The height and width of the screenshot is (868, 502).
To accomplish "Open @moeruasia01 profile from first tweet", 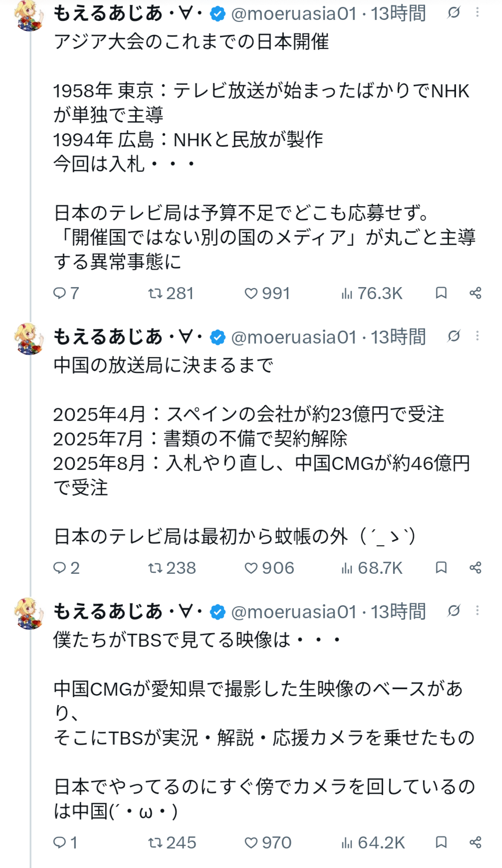I will coord(294,13).
